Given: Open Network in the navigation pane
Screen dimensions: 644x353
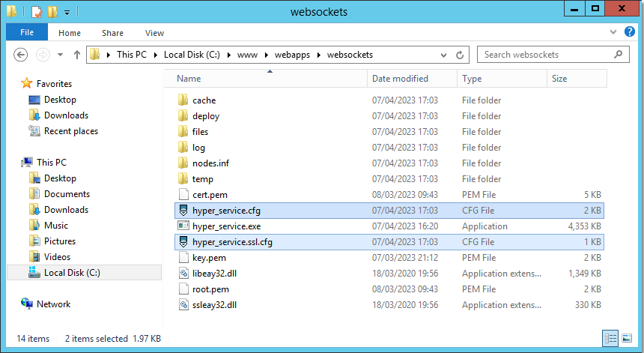Looking at the screenshot, I should point(53,304).
